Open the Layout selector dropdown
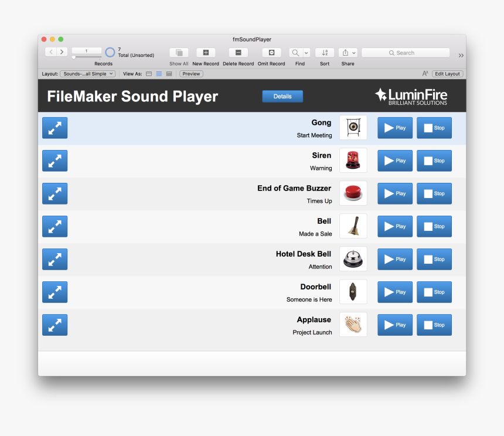The image size is (504, 436). click(x=87, y=74)
